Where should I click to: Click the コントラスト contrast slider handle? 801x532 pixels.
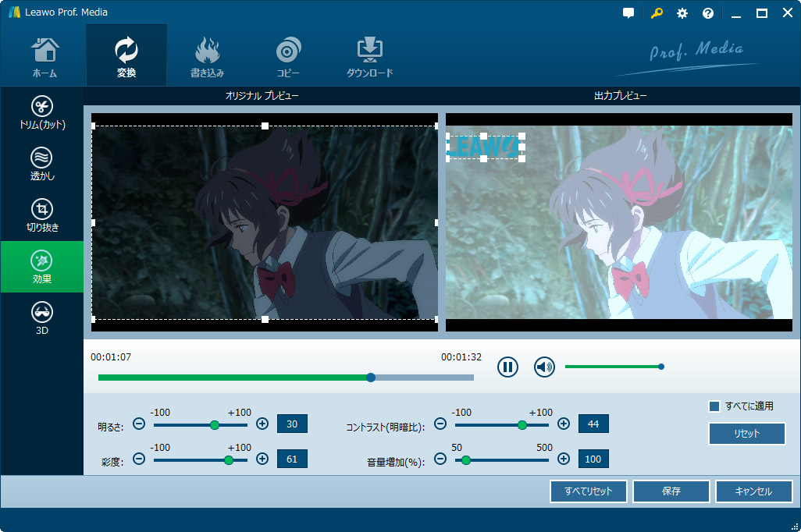point(522,425)
